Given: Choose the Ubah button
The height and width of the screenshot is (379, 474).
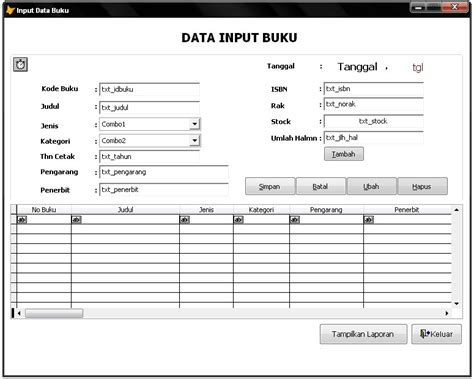Looking at the screenshot, I should (x=372, y=186).
